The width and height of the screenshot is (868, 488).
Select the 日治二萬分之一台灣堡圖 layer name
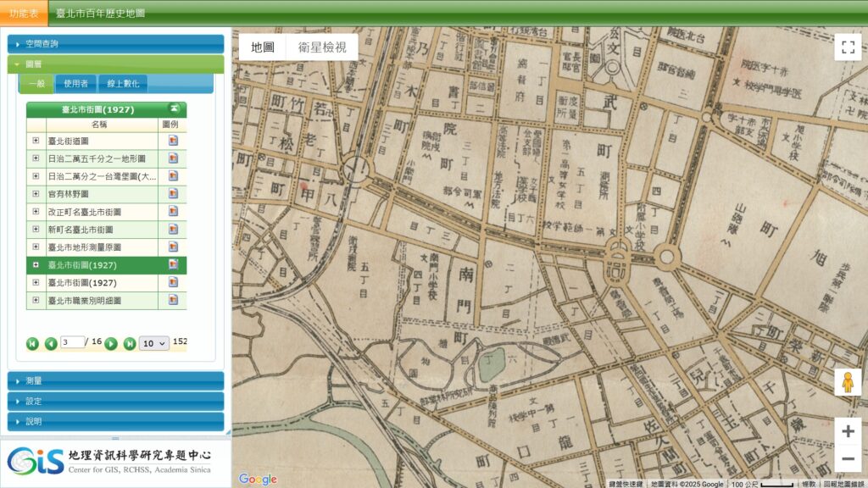click(x=102, y=176)
